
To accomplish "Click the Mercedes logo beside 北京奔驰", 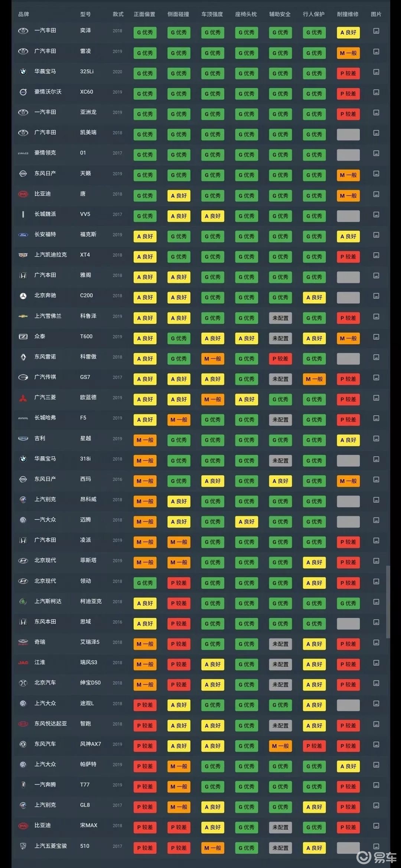I will pos(23,296).
